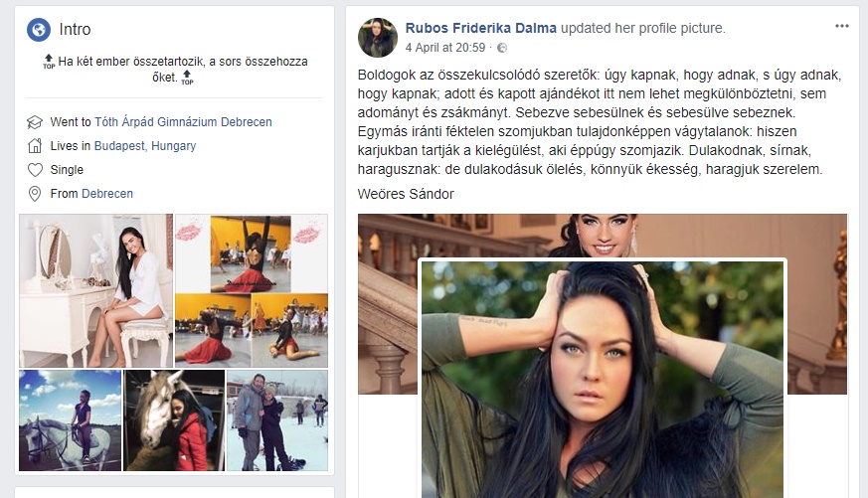Image resolution: width=868 pixels, height=498 pixels.
Task: Click the cover photo behind profile picture
Action: tap(603, 235)
